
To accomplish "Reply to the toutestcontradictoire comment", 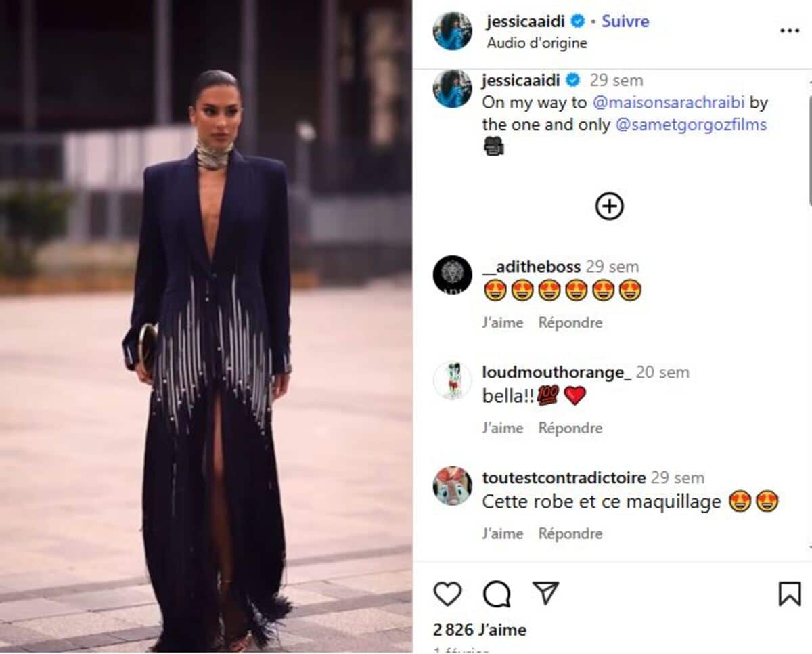I will [x=570, y=533].
